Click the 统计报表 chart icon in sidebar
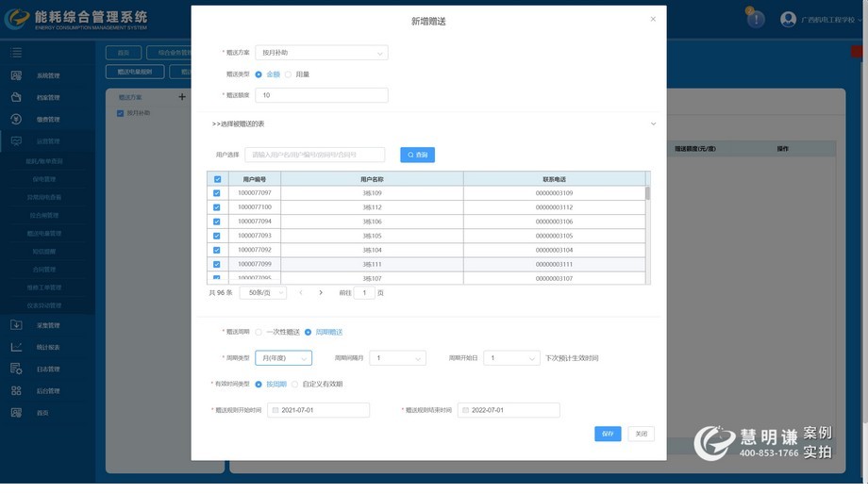Image resolution: width=868 pixels, height=493 pixels. (16, 347)
